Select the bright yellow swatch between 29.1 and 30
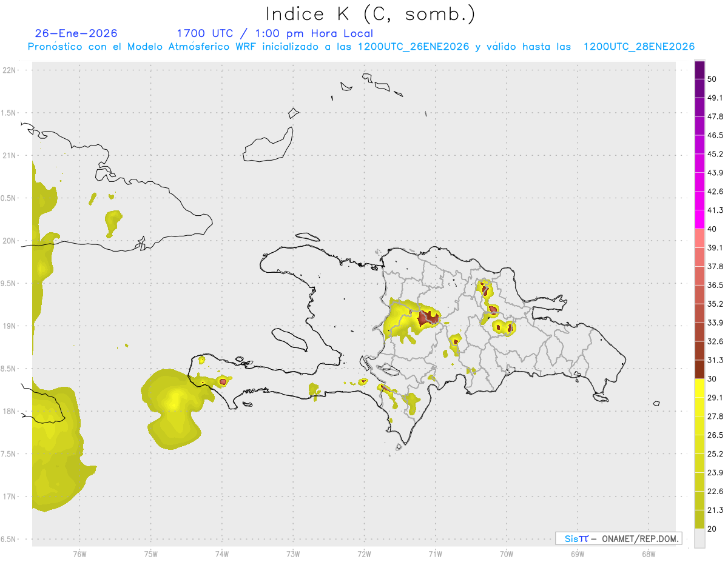This screenshot has height=562, width=728. [699, 388]
